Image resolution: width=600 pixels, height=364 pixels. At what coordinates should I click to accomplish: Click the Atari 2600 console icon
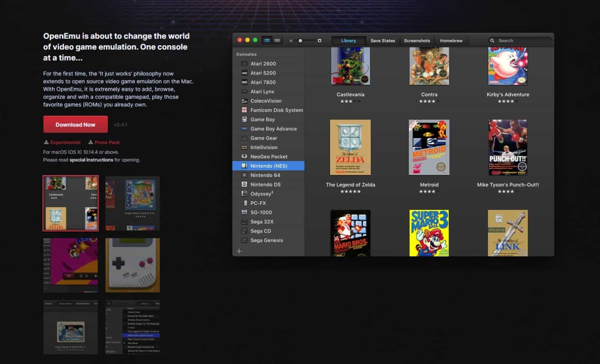click(244, 64)
